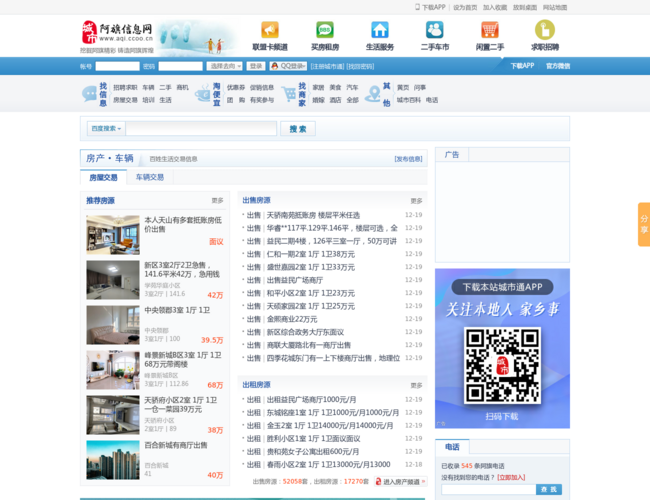Open the 出售益民广场商厅 listing
This screenshot has width=650, height=500.
coord(295,280)
